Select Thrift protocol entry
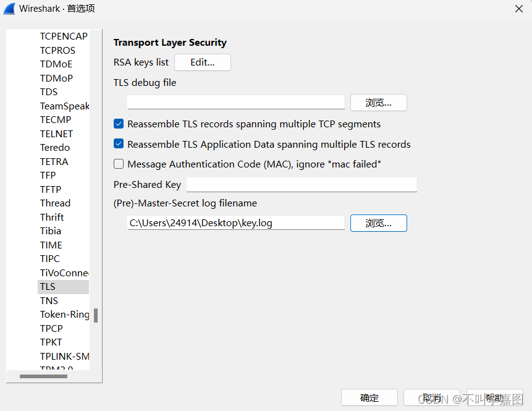Viewport: 532px width, 411px height. (52, 217)
